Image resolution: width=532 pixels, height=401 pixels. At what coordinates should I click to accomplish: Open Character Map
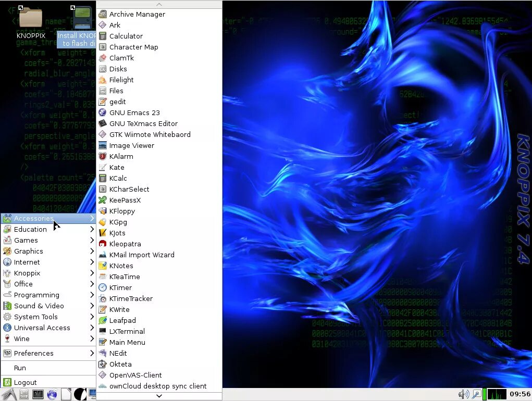coord(159,47)
